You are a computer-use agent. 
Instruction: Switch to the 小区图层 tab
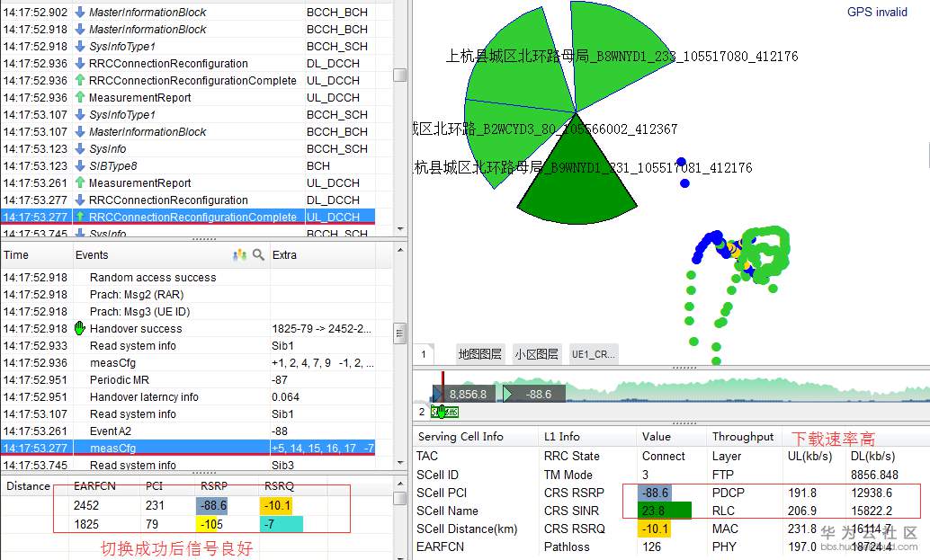(536, 354)
